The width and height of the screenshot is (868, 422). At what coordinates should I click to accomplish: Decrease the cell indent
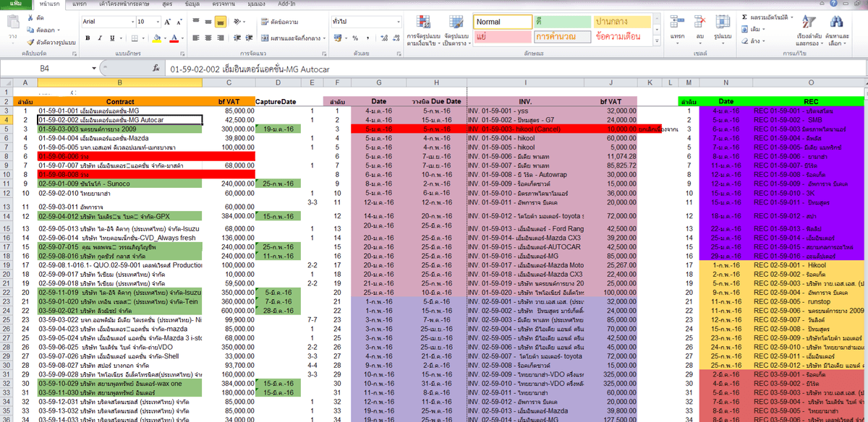[237, 38]
